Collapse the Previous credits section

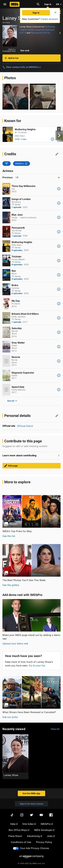tap(59, 177)
